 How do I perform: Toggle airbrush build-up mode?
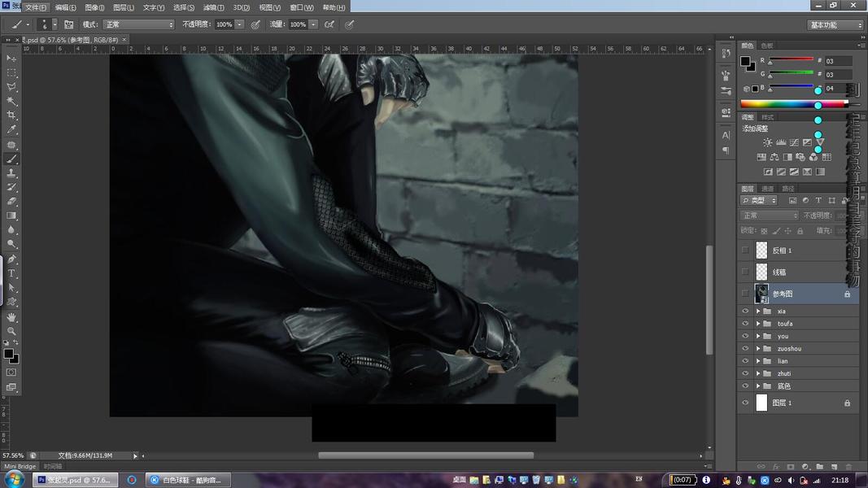coord(329,24)
